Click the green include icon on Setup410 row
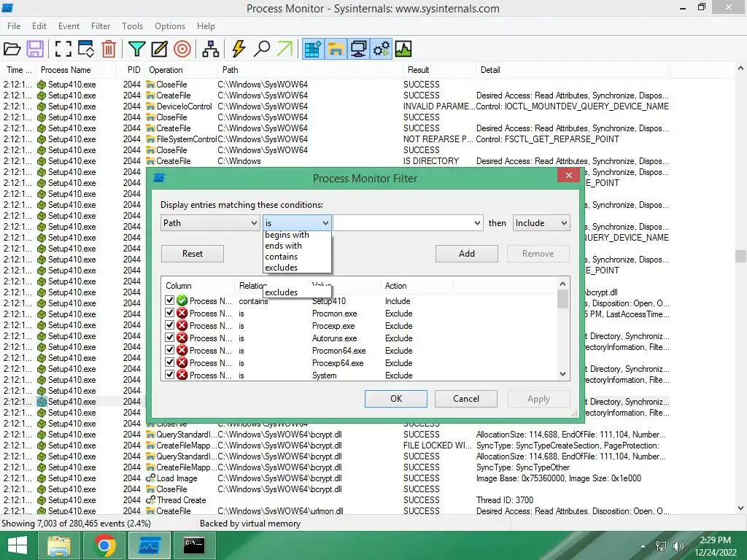 pyautogui.click(x=182, y=301)
